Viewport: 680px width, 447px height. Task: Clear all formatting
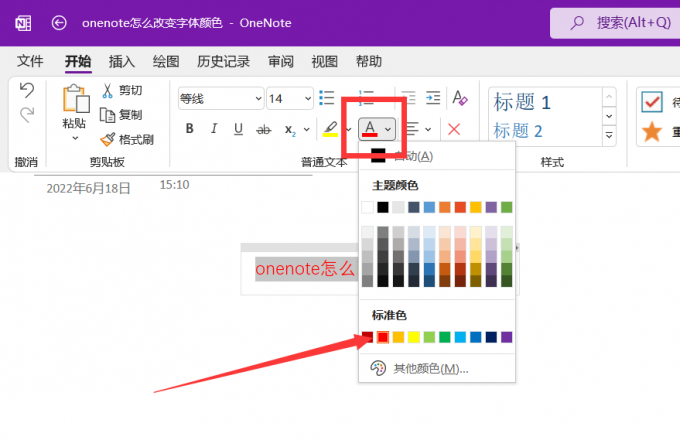coord(460,98)
